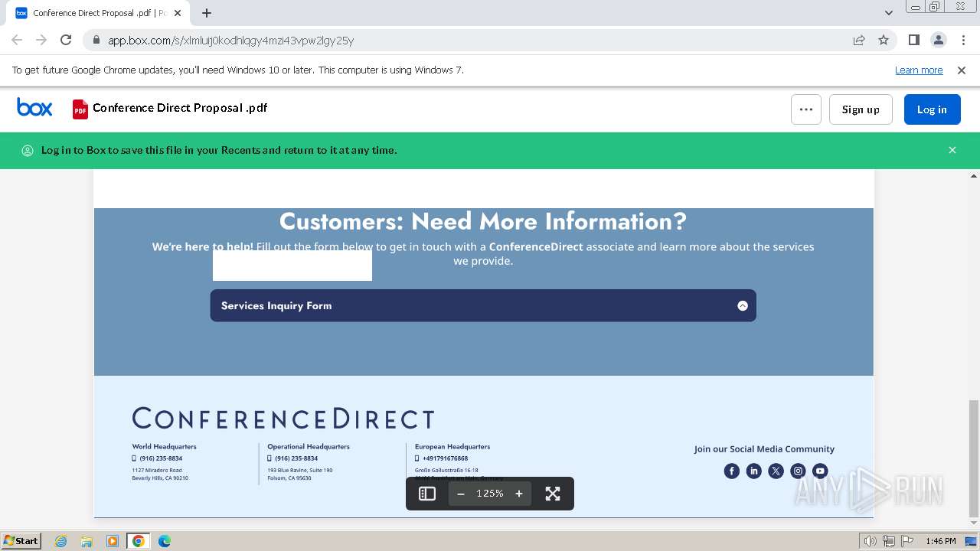Click the Services Inquiry Form bar
The width and height of the screenshot is (980, 551).
point(483,305)
